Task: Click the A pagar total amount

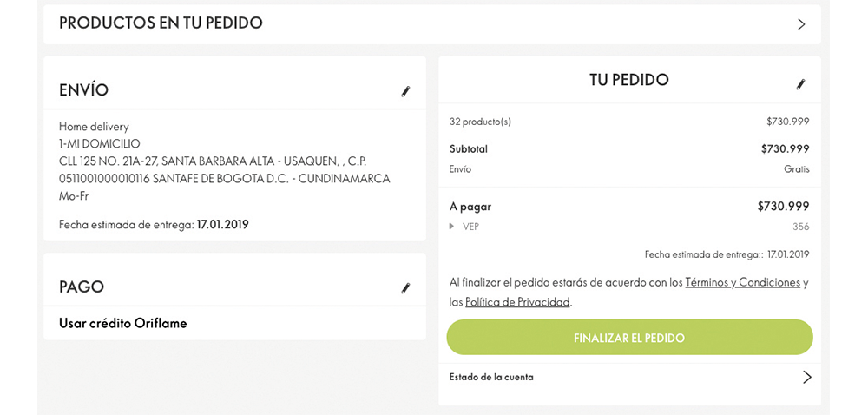Action: point(783,207)
